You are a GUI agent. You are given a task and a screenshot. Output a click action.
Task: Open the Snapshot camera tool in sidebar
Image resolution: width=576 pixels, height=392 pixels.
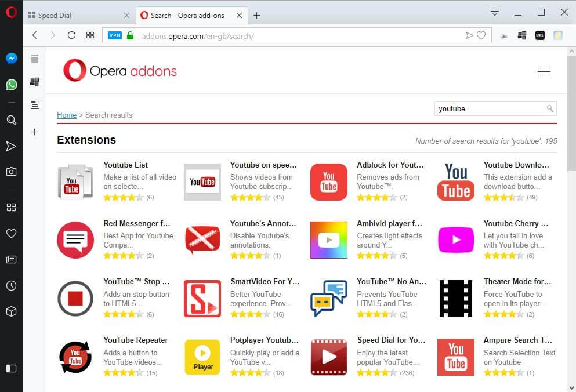click(12, 172)
